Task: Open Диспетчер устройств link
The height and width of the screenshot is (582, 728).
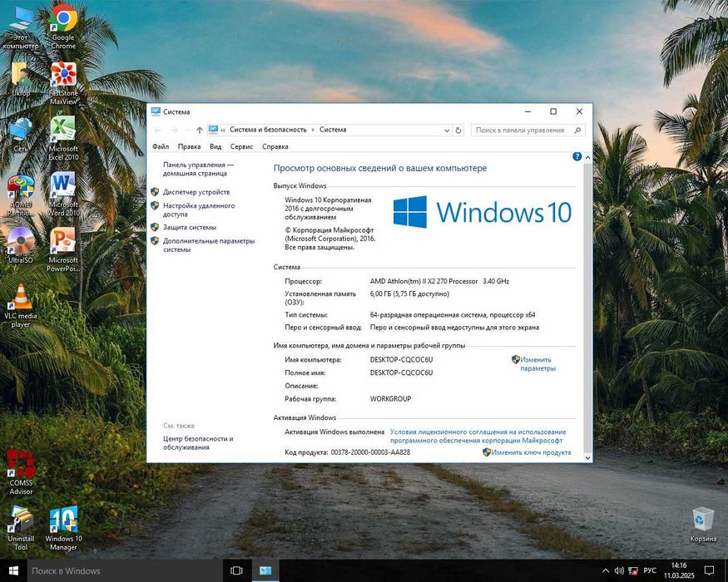Action: pyautogui.click(x=196, y=192)
